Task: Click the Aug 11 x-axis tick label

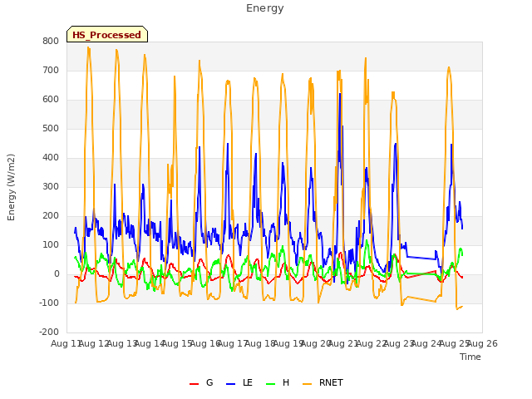Action: coord(66,343)
